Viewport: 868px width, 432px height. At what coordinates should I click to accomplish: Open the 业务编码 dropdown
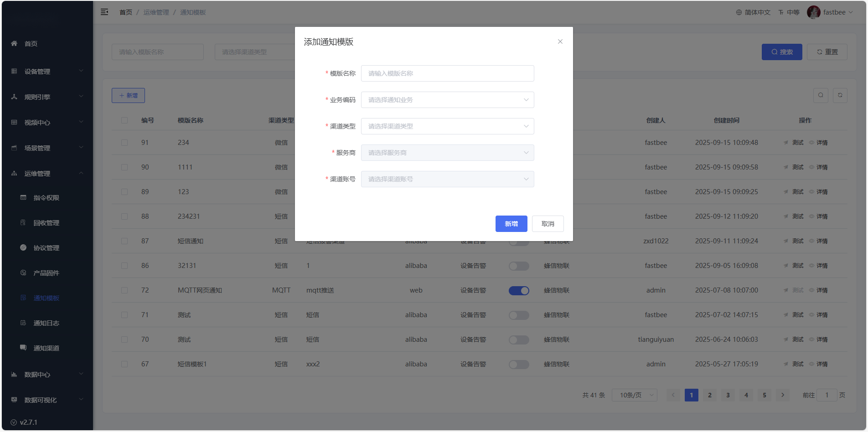click(447, 100)
